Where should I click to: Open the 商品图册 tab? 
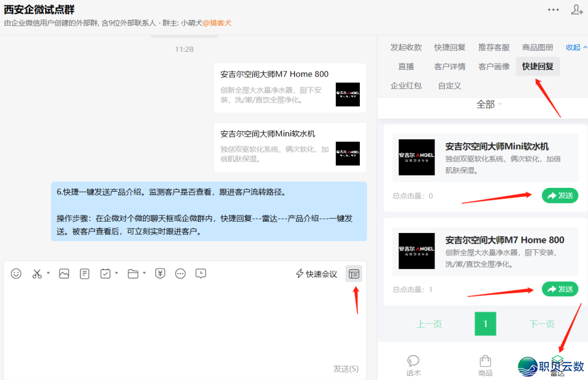coord(538,47)
